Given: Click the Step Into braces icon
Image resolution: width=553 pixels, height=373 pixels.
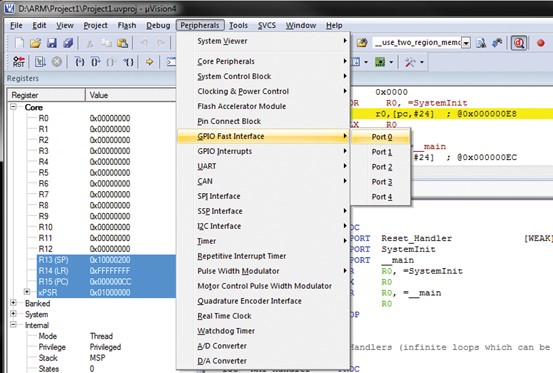Looking at the screenshot, I should [80, 62].
